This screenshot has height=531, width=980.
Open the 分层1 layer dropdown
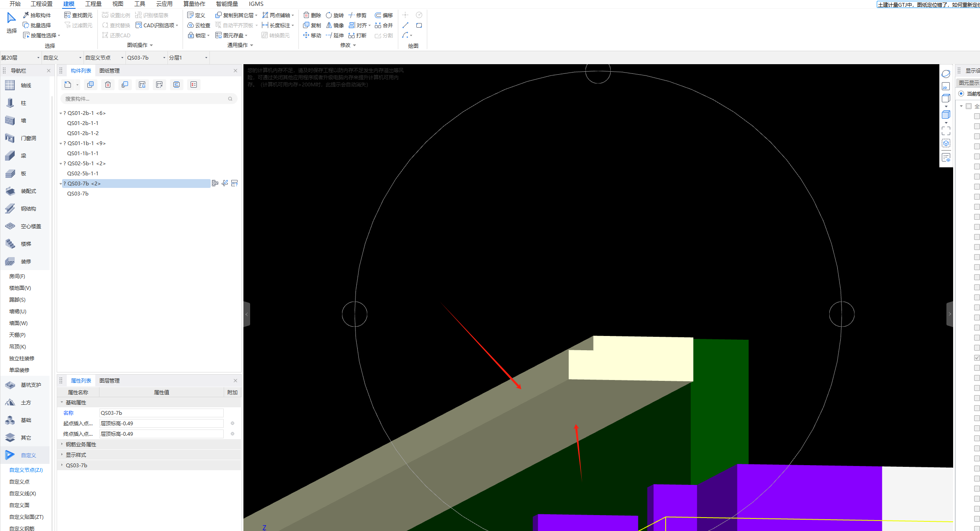188,57
